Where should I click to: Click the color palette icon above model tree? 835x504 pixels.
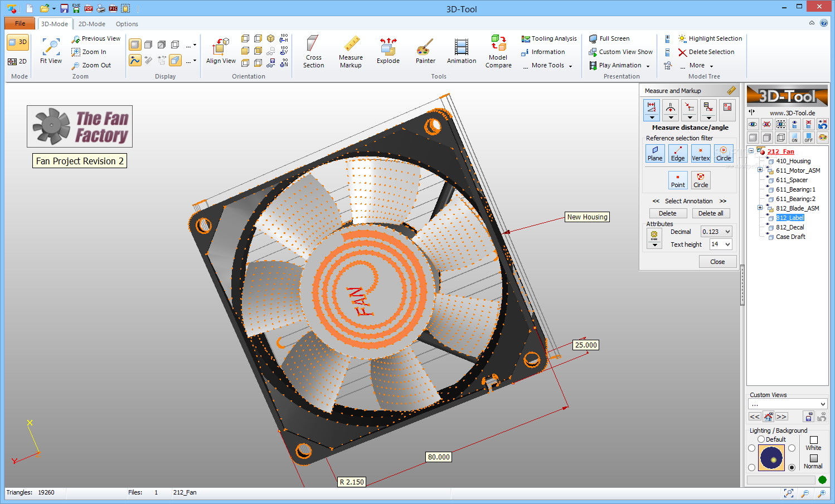823,138
